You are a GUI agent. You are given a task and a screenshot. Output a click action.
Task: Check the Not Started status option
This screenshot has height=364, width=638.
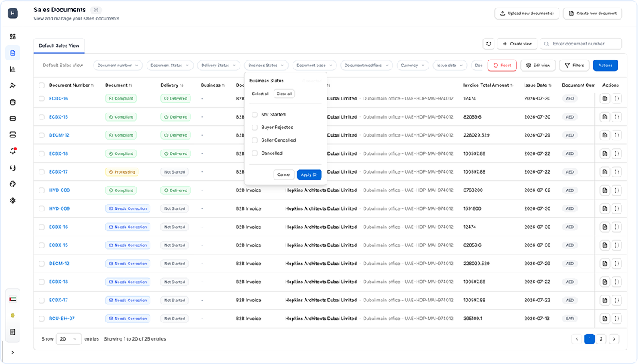click(255, 114)
